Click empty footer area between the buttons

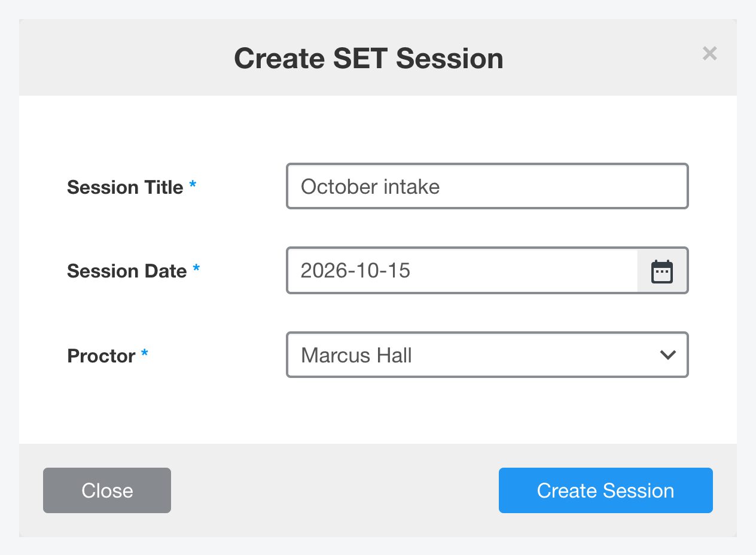[335, 490]
